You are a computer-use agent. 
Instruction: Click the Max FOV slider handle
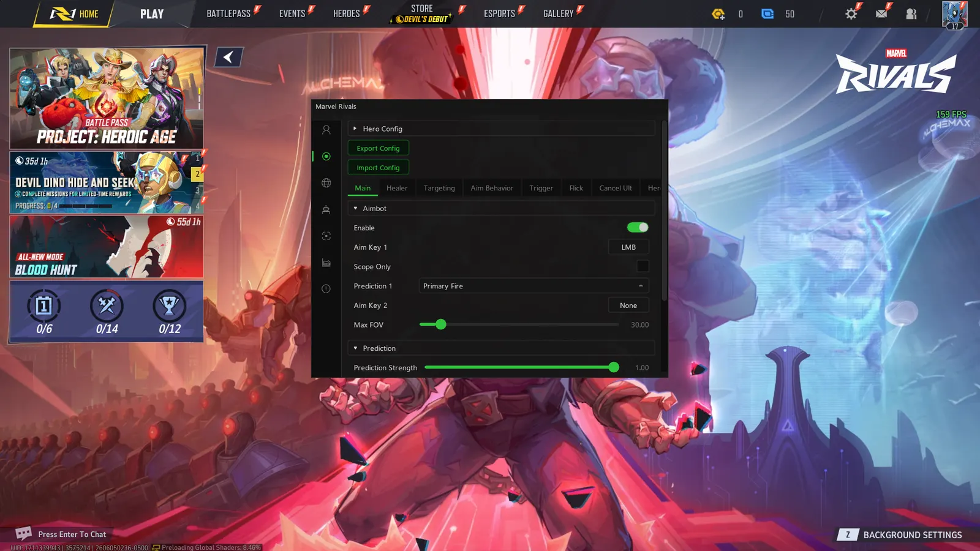click(x=441, y=324)
